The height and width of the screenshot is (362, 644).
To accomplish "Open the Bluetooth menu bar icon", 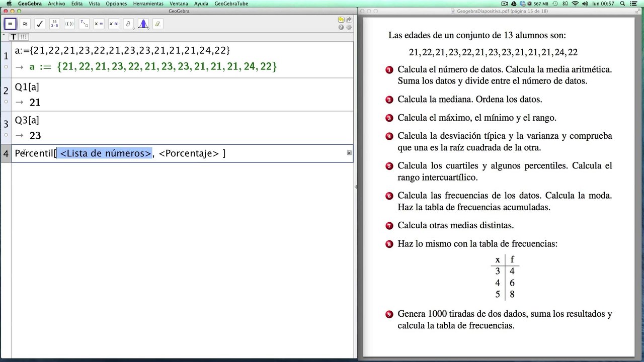I will [x=566, y=4].
